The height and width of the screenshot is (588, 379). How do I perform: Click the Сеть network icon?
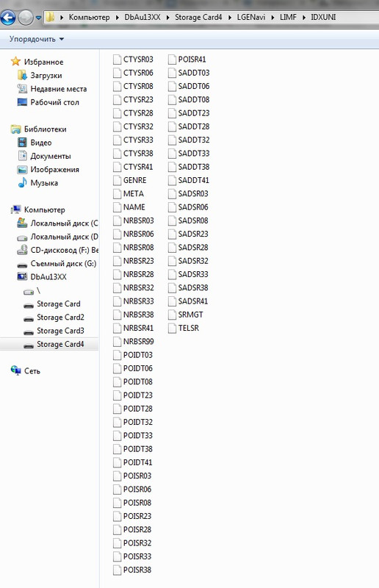(15, 370)
